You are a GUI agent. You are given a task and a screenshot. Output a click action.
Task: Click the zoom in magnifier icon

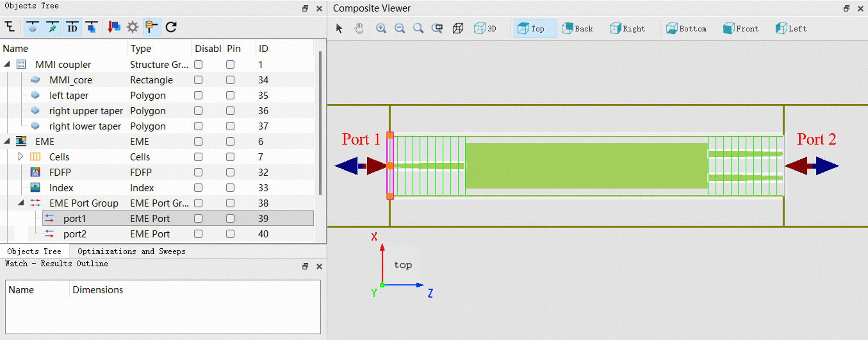381,29
